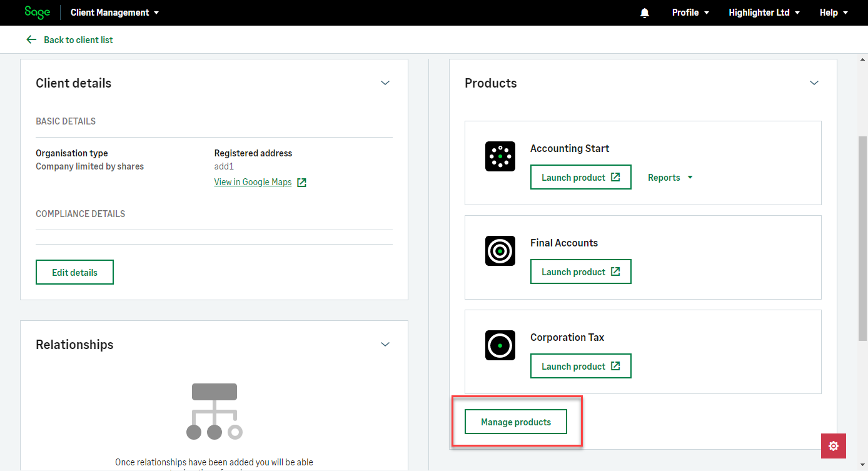Image resolution: width=868 pixels, height=471 pixels.
Task: Launch the Corporation Tax product
Action: click(580, 367)
